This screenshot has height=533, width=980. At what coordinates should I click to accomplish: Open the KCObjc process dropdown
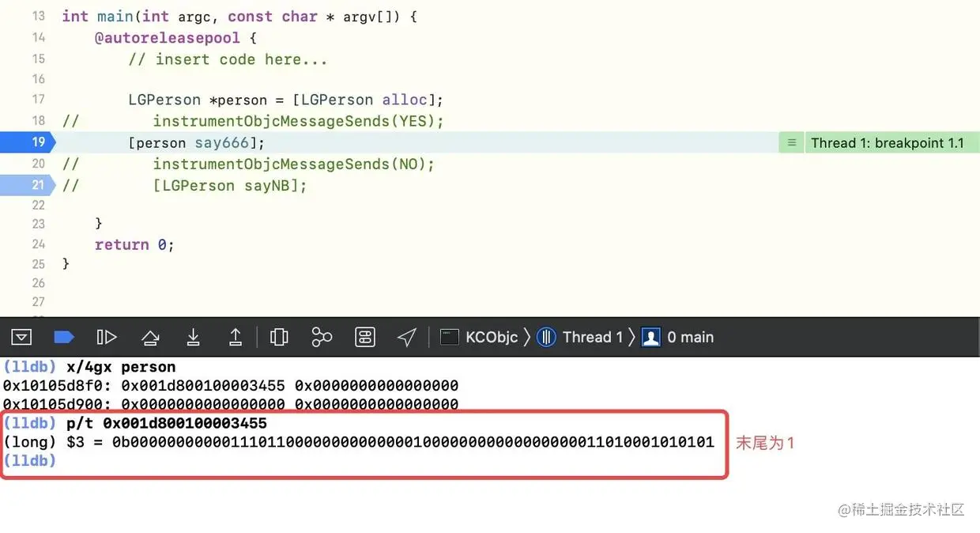pos(482,336)
